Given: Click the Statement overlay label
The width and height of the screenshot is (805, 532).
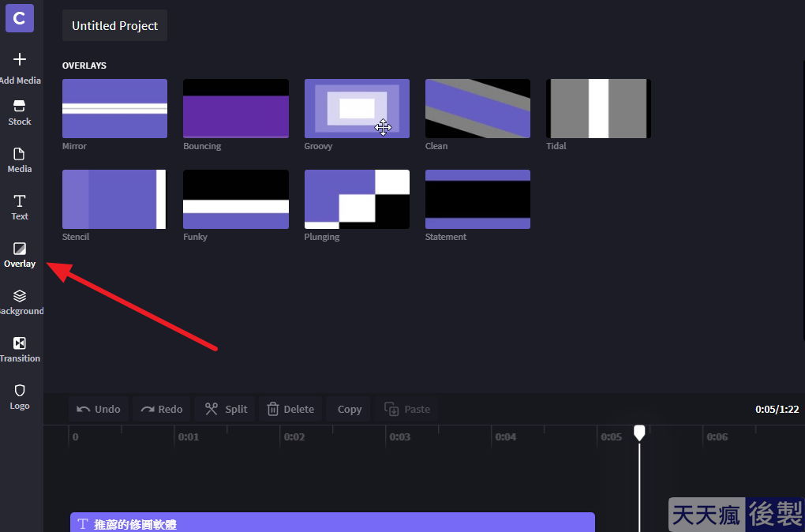Looking at the screenshot, I should (446, 237).
